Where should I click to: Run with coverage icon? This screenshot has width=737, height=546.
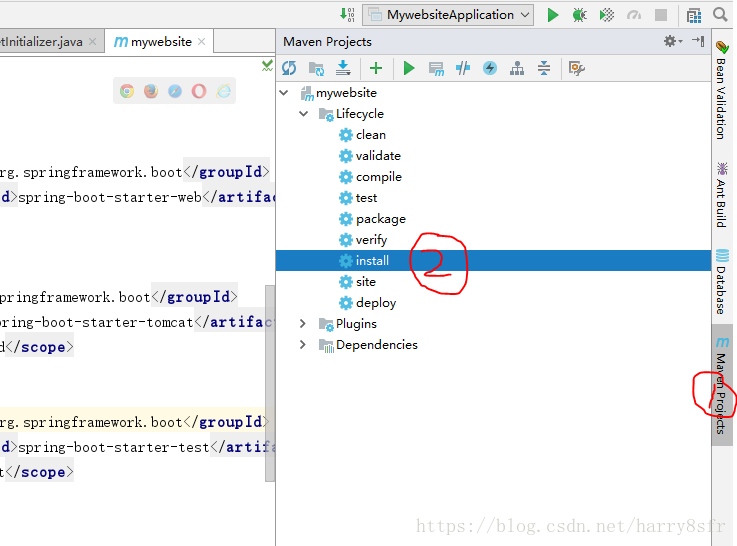[607, 15]
